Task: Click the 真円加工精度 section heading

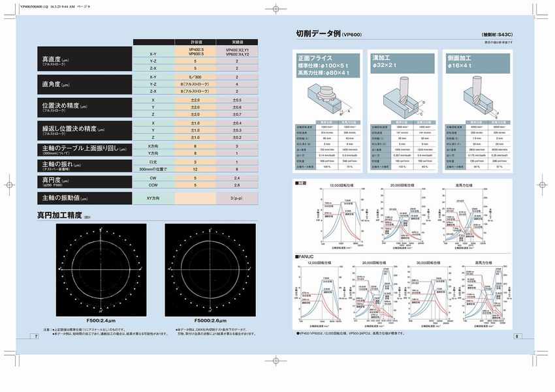Action: (63, 215)
